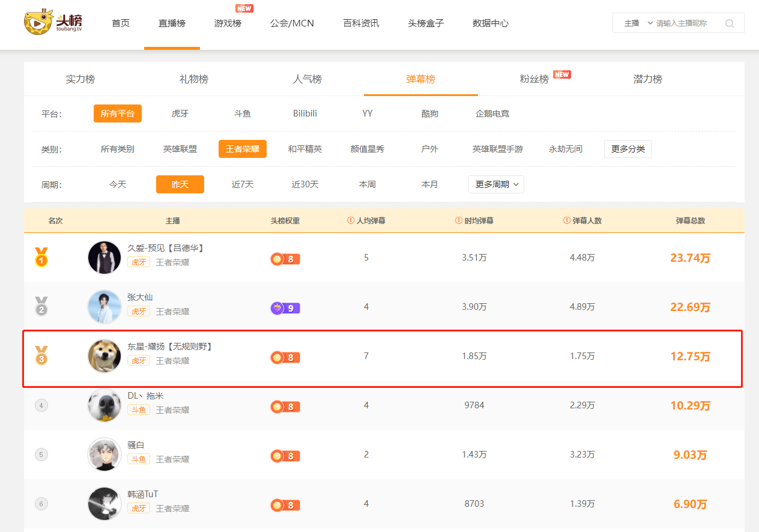Click the info icon beside 时均弹幕
Screen dimensions: 759x532
click(x=459, y=220)
